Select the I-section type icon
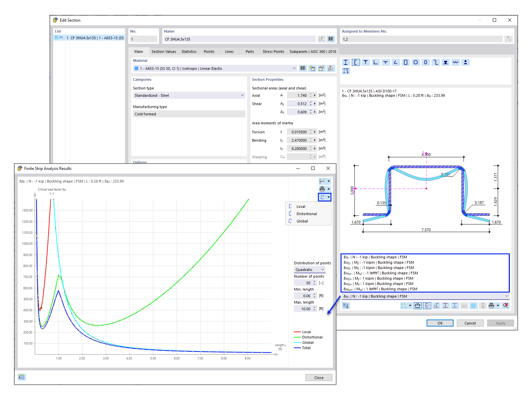Image resolution: width=532 pixels, height=399 pixels. (x=346, y=62)
